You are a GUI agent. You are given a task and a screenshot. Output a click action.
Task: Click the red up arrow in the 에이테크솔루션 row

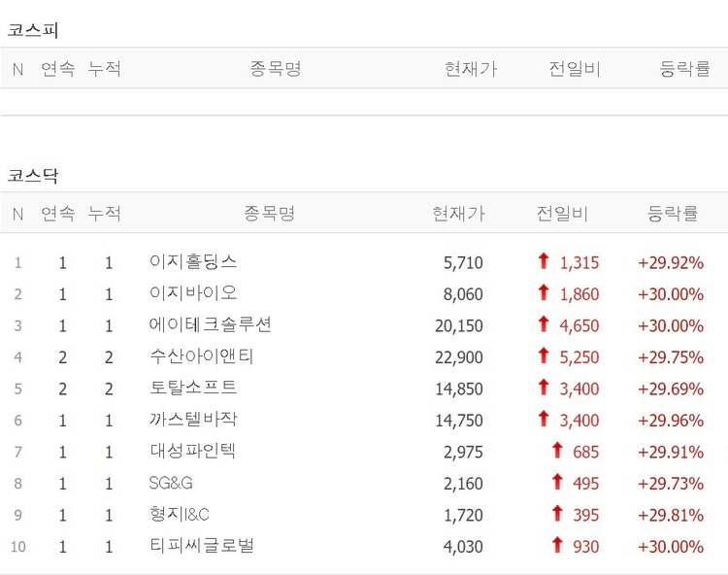(544, 324)
